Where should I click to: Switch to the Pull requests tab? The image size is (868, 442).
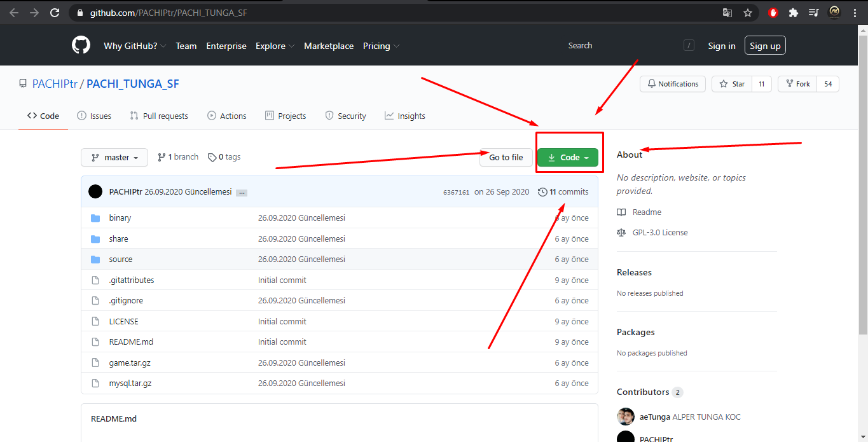pos(159,116)
